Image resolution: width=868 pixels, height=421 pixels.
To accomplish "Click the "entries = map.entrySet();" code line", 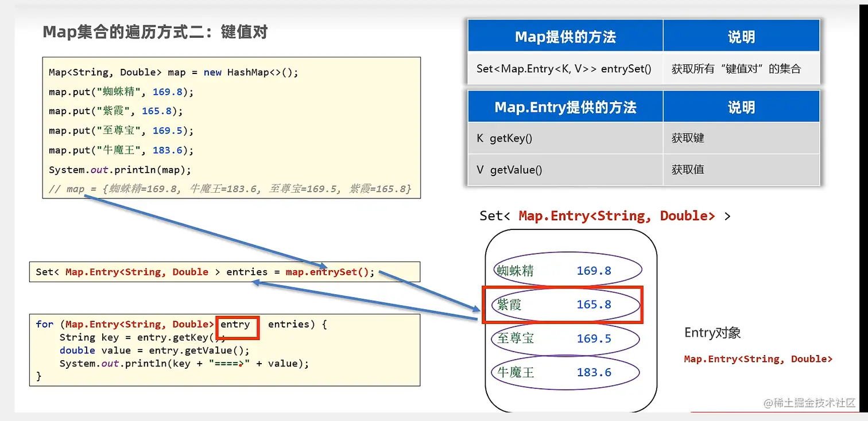I will coord(205,272).
